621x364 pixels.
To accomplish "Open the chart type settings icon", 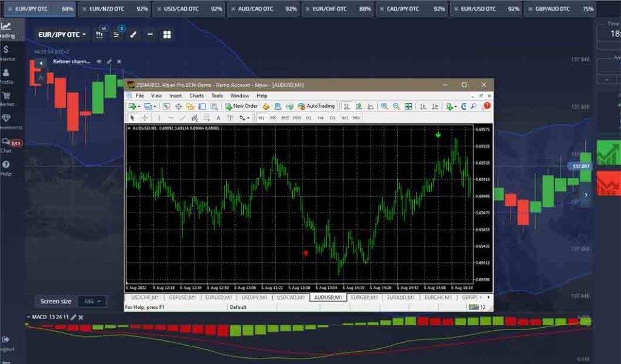I will coord(99,35).
